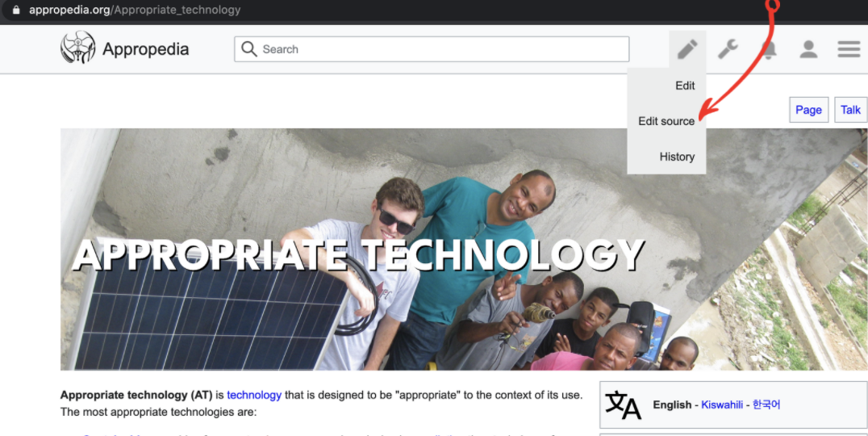The height and width of the screenshot is (436, 868).
Task: Open the hamburger menu icon
Action: (x=849, y=49)
